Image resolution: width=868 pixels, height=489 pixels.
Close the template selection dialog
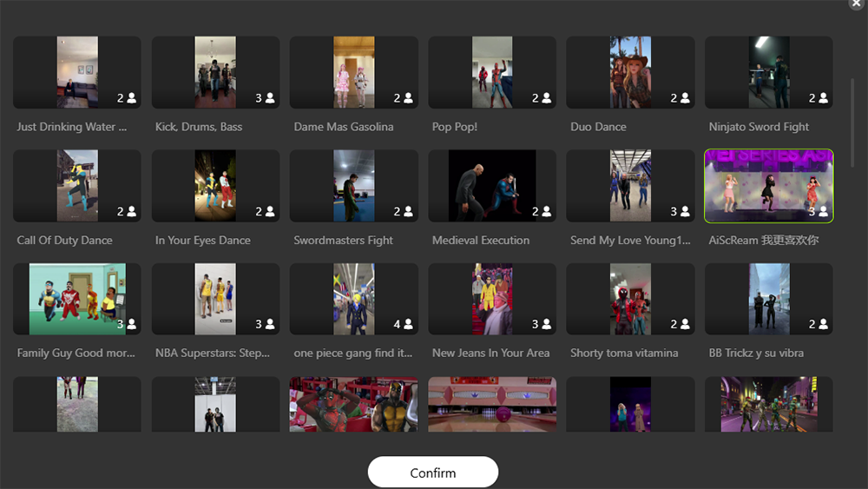coord(857,3)
